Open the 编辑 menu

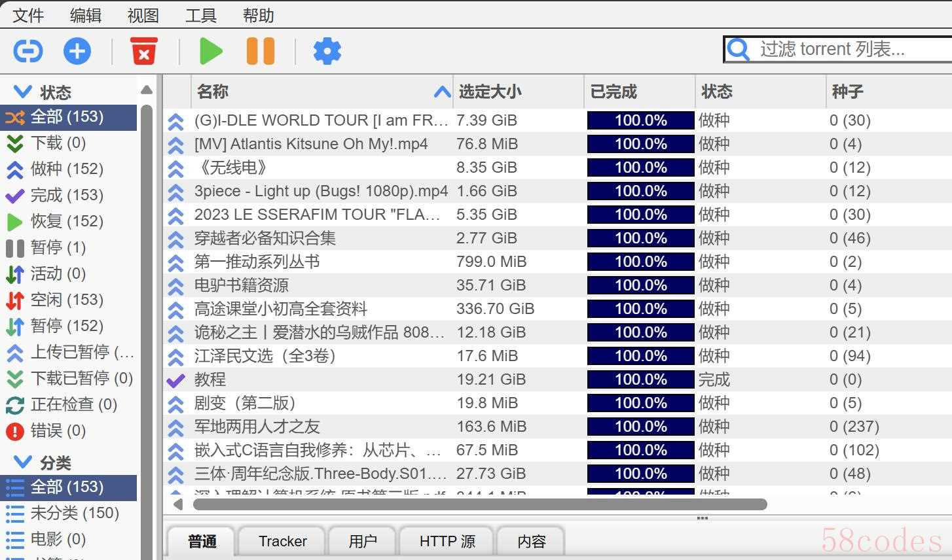click(x=86, y=15)
